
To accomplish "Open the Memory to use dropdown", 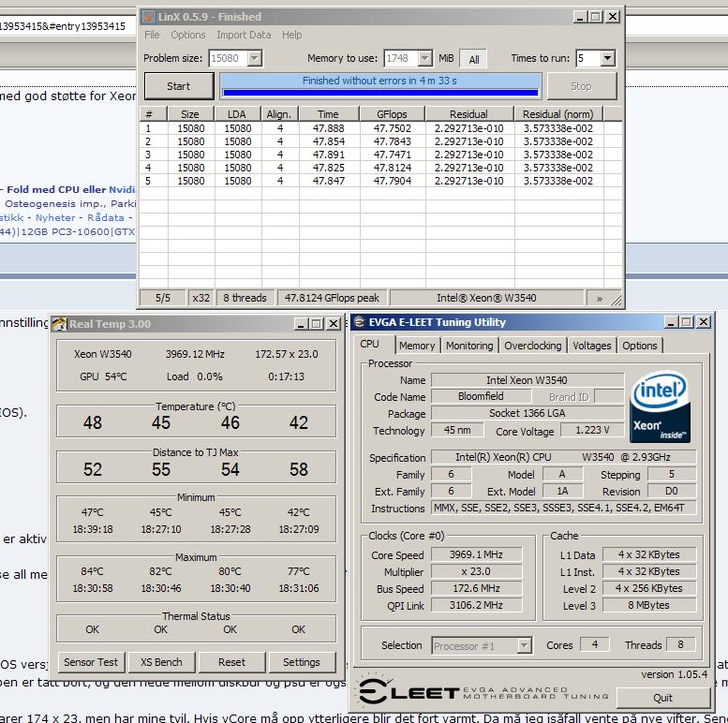I will pyautogui.click(x=424, y=58).
